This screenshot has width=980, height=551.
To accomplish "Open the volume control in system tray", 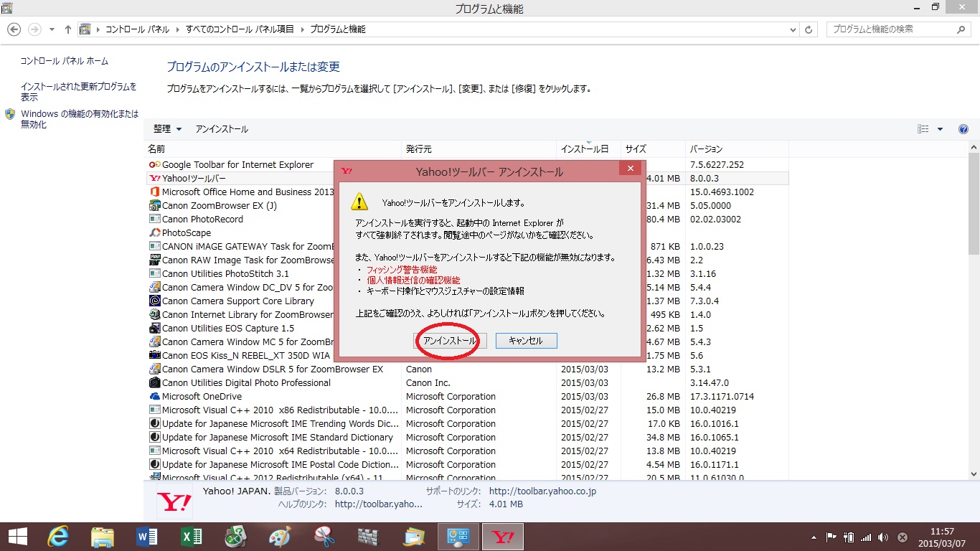I will pyautogui.click(x=882, y=537).
